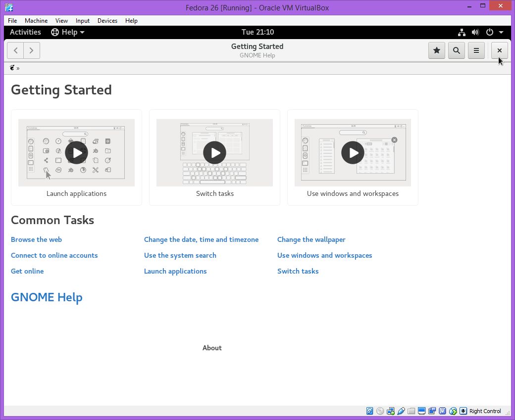Image resolution: width=515 pixels, height=420 pixels.
Task: Click the About link at page bottom
Action: [212, 348]
